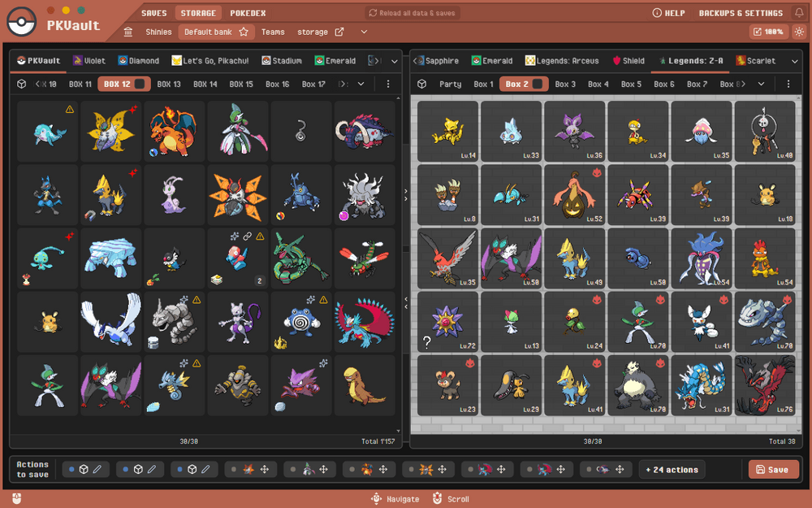Viewport: 812px width, 508px height.
Task: Select the Violet save tab
Action: (x=89, y=61)
